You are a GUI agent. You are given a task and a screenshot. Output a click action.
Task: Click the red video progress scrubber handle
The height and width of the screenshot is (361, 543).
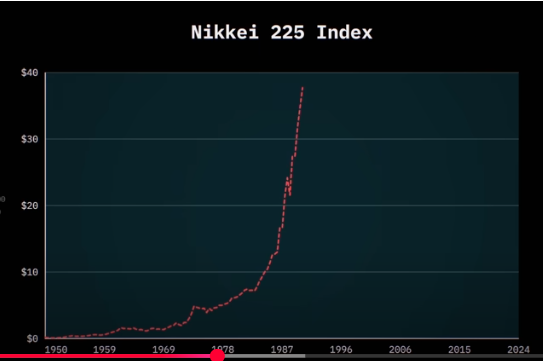[x=217, y=355]
